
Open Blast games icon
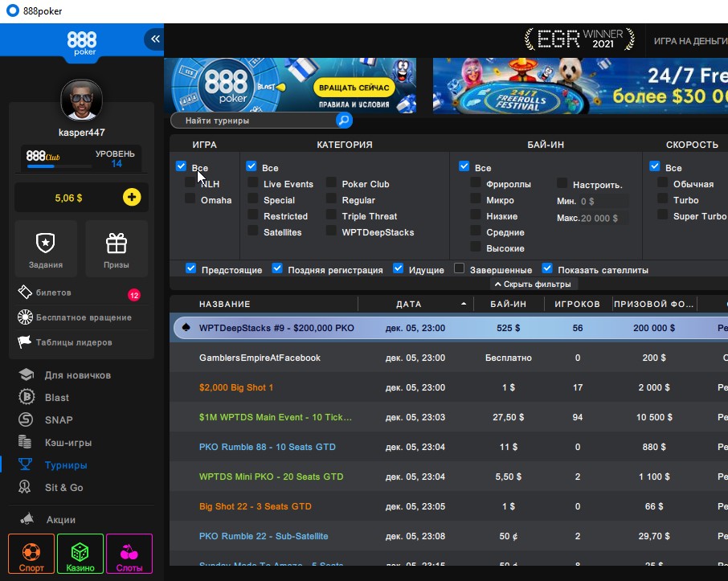(x=26, y=397)
